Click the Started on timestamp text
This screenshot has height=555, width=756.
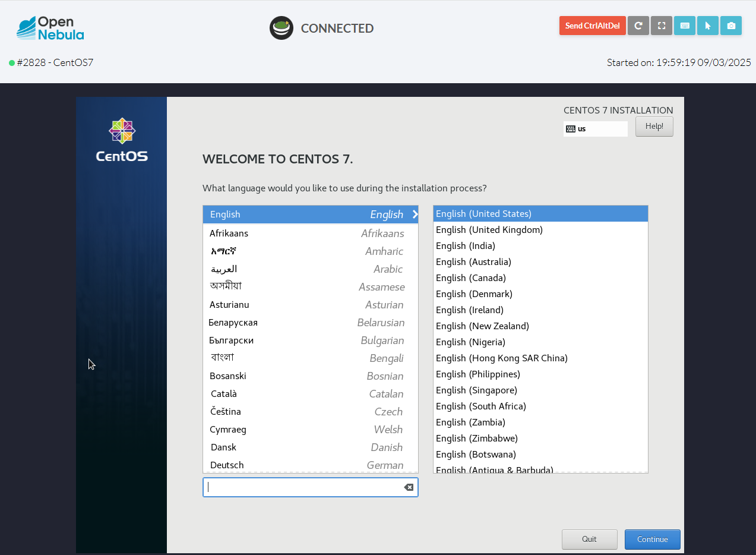[679, 62]
